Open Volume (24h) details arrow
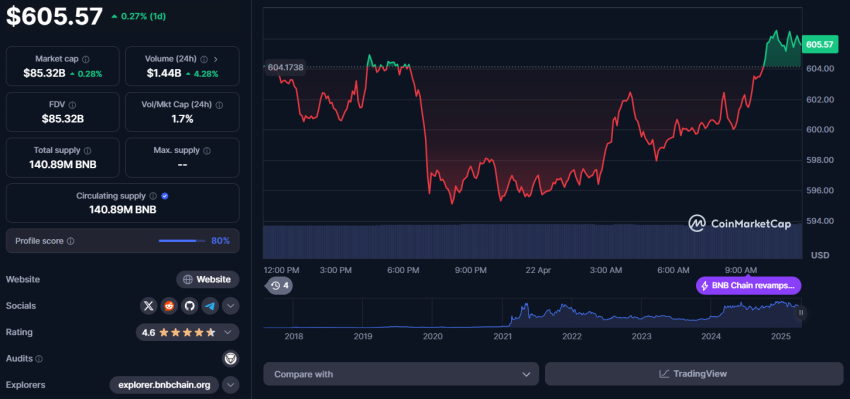 pos(216,59)
